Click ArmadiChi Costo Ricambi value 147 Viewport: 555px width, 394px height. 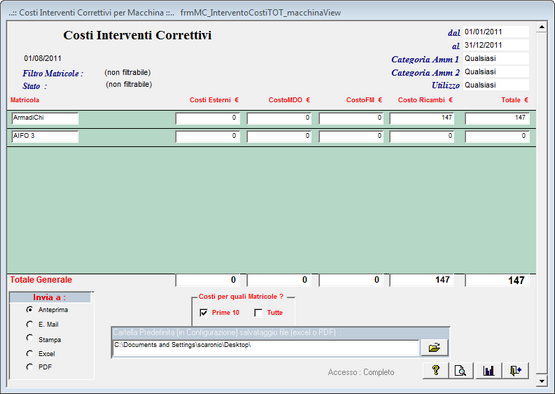[422, 119]
